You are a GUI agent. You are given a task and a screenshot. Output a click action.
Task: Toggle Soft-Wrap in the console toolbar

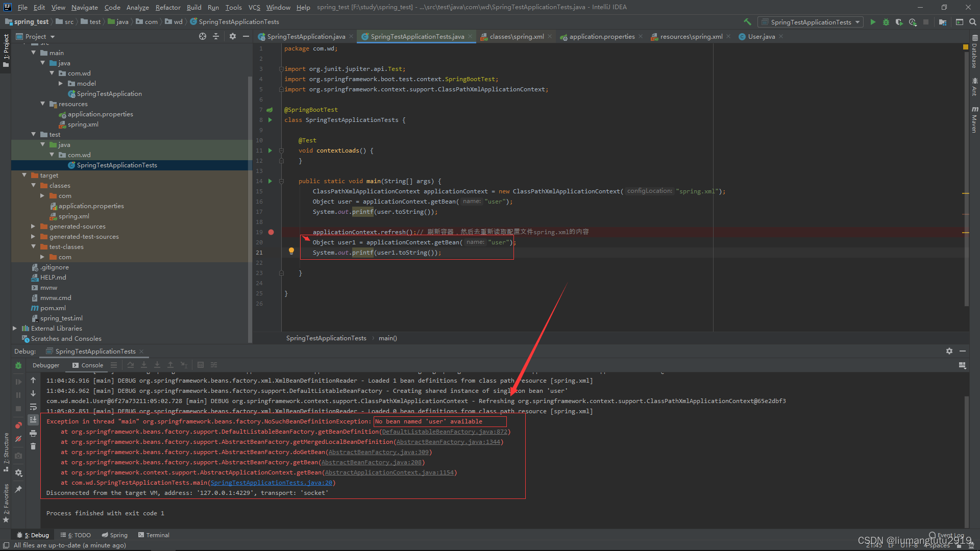[x=33, y=406]
